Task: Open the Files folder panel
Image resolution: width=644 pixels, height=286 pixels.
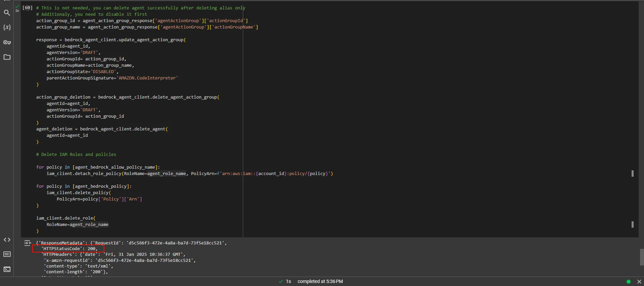Action: tap(7, 57)
